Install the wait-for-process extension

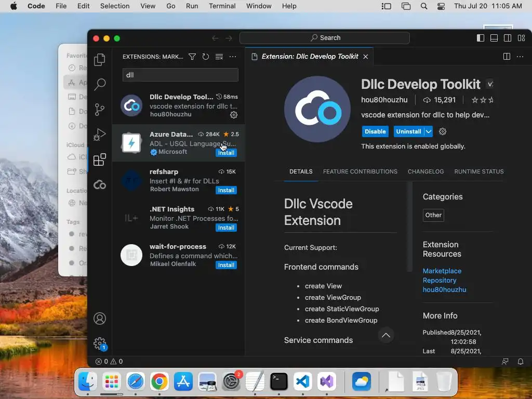click(226, 265)
